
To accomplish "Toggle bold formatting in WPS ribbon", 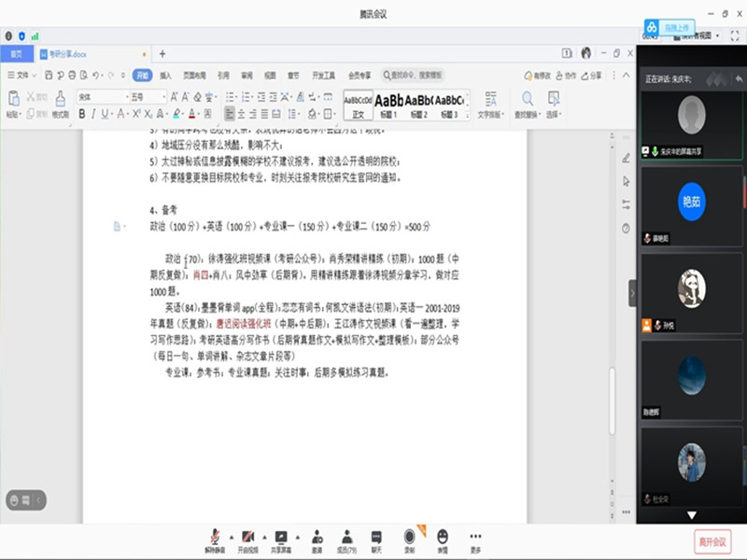I will [81, 114].
